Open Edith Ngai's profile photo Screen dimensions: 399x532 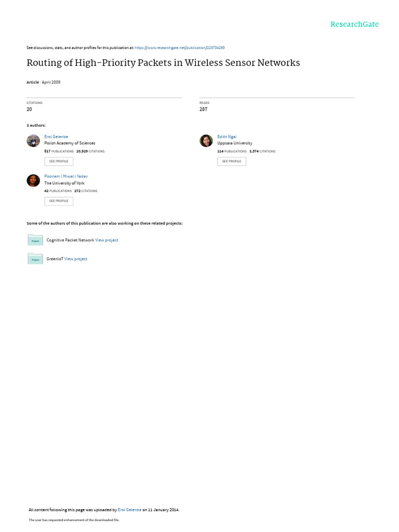pos(206,141)
